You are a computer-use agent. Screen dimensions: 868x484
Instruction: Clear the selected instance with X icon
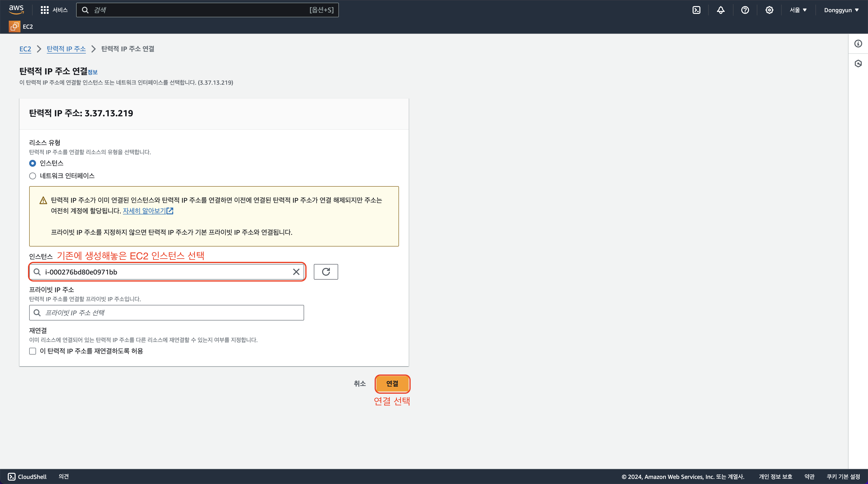coord(296,272)
